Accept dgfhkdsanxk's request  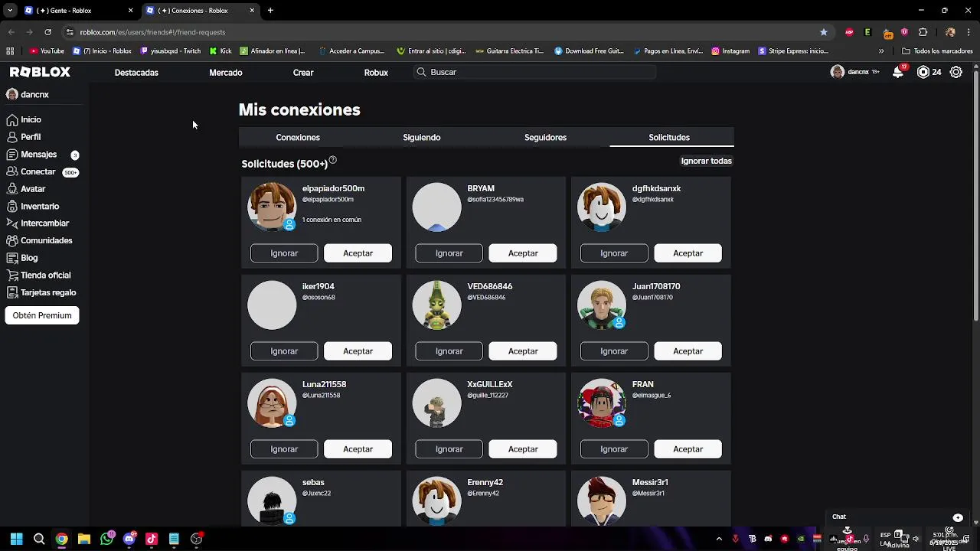click(x=688, y=253)
